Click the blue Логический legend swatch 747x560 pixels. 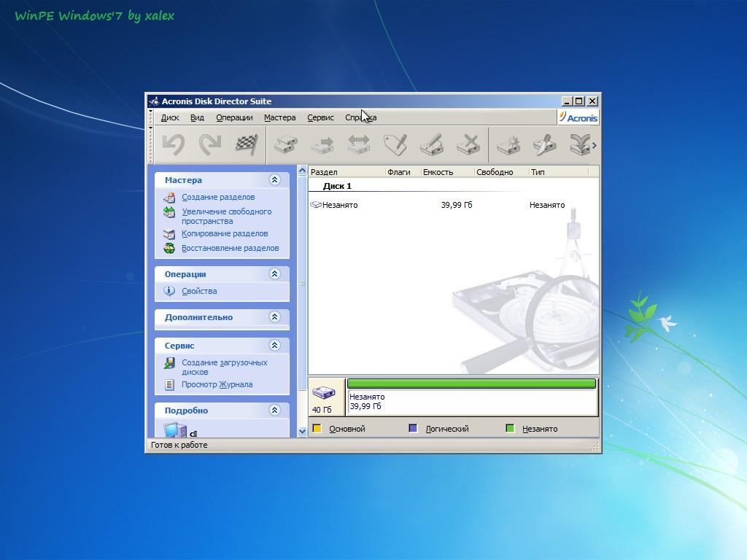pyautogui.click(x=413, y=429)
